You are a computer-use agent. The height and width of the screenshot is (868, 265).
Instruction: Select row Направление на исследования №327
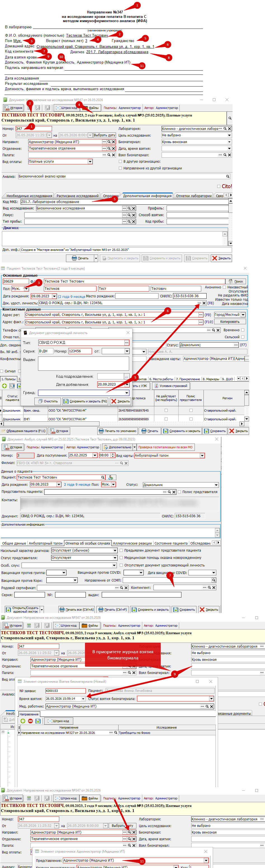point(116,733)
